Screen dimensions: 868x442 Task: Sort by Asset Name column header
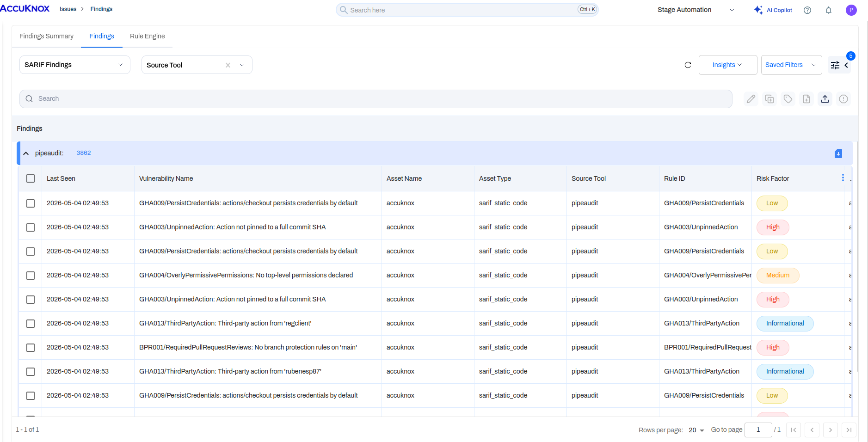pos(404,178)
